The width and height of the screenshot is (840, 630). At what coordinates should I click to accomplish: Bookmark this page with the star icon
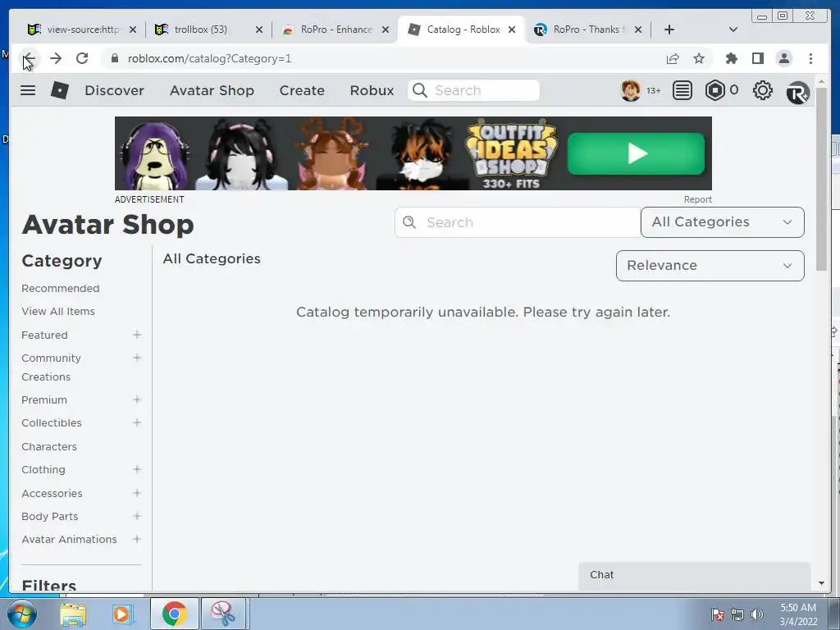tap(699, 58)
